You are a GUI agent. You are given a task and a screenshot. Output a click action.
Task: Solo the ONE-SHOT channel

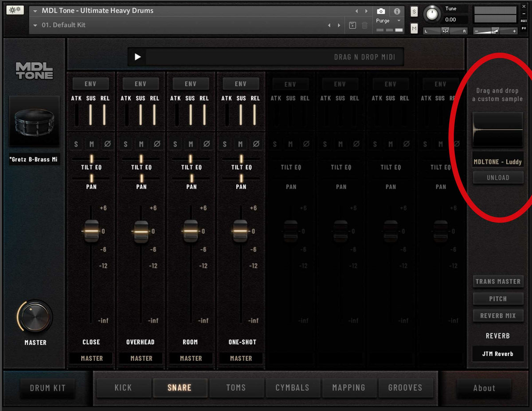click(225, 144)
